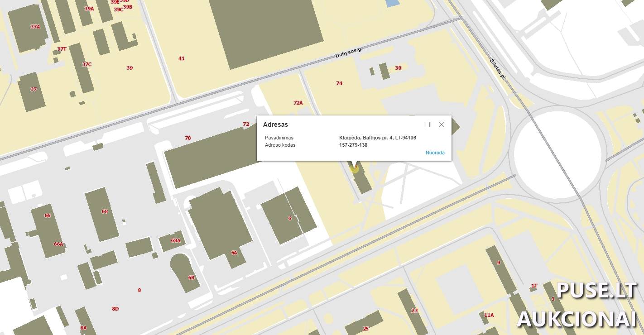Maximize the Adresas popup window
This screenshot has height=335, width=644.
428,124
